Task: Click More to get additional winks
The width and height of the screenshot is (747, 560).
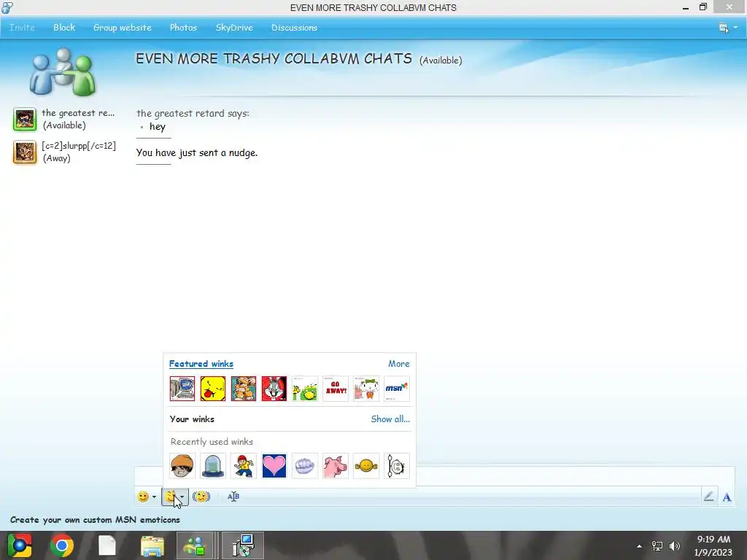Action: click(399, 364)
